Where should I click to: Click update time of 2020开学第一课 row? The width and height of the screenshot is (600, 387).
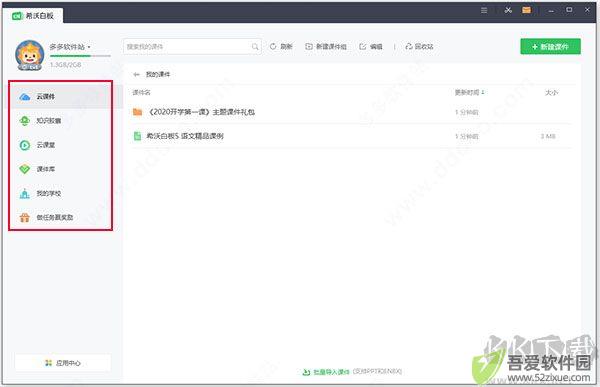click(x=466, y=112)
